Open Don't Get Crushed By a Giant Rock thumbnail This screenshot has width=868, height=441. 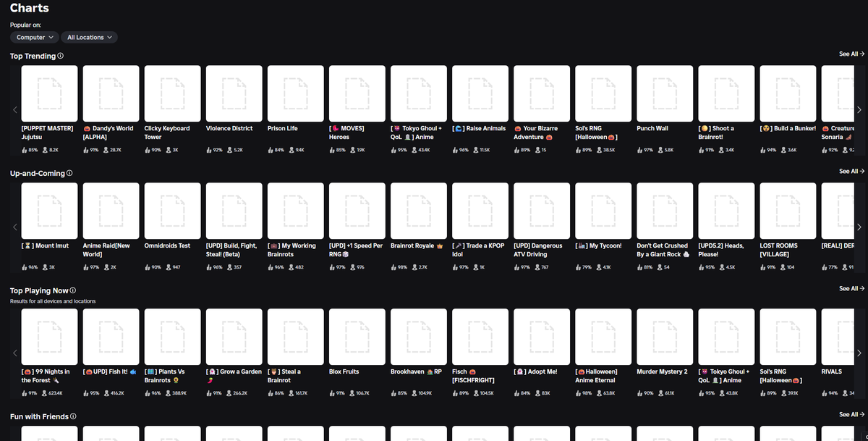click(x=665, y=211)
